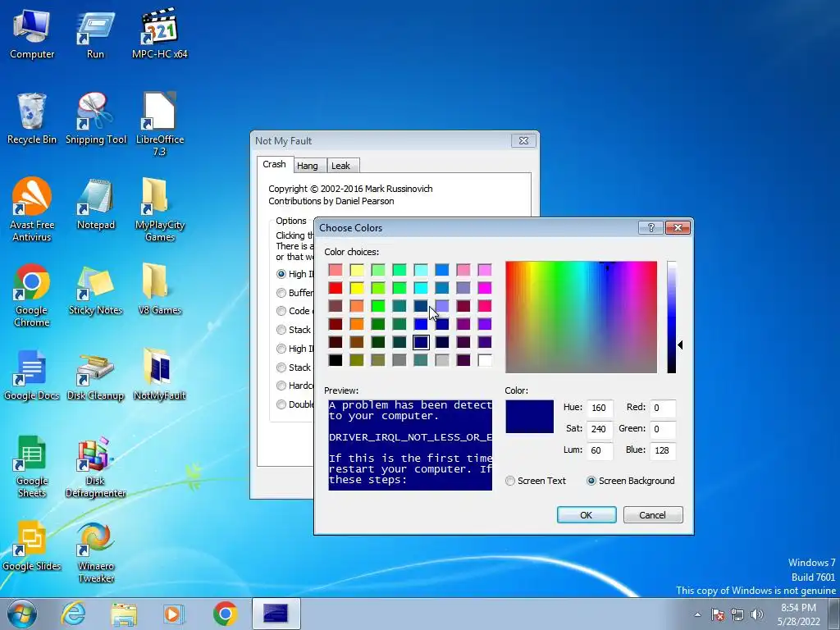Open Google Docs desktop shortcut

[32, 375]
